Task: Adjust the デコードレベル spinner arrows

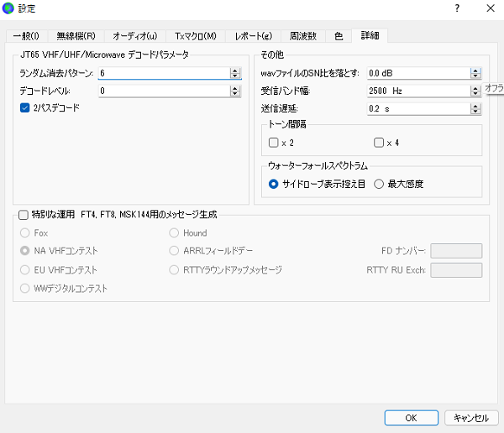Action: point(234,91)
